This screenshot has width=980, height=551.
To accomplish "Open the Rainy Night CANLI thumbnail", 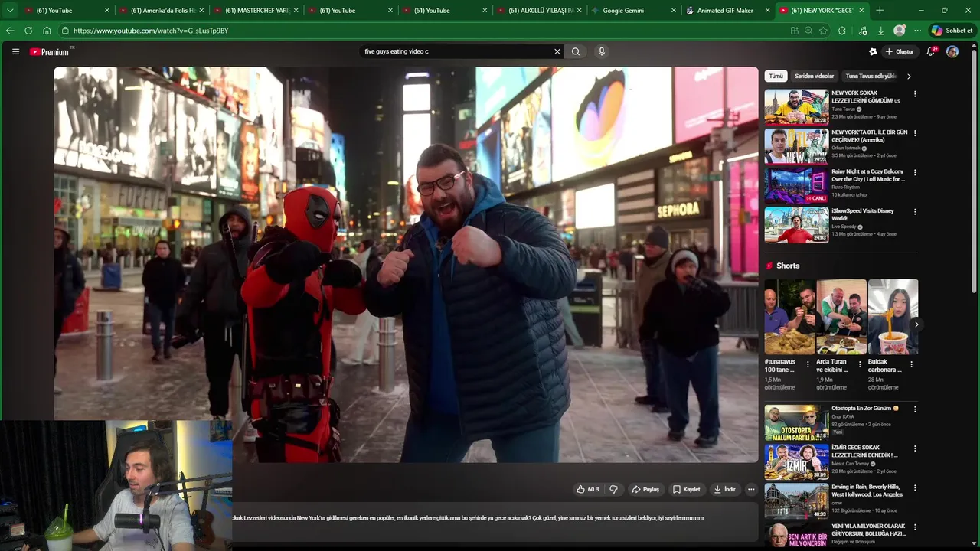I will point(796,186).
